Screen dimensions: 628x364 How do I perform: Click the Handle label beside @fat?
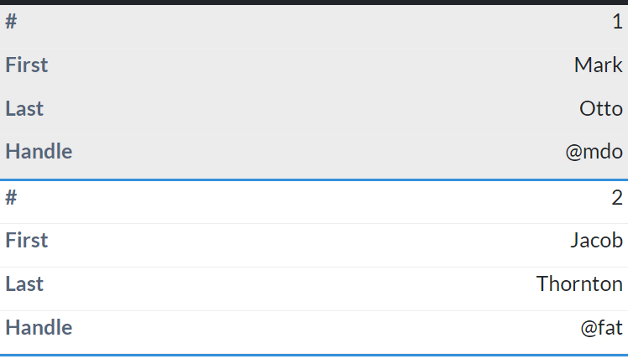[39, 328]
